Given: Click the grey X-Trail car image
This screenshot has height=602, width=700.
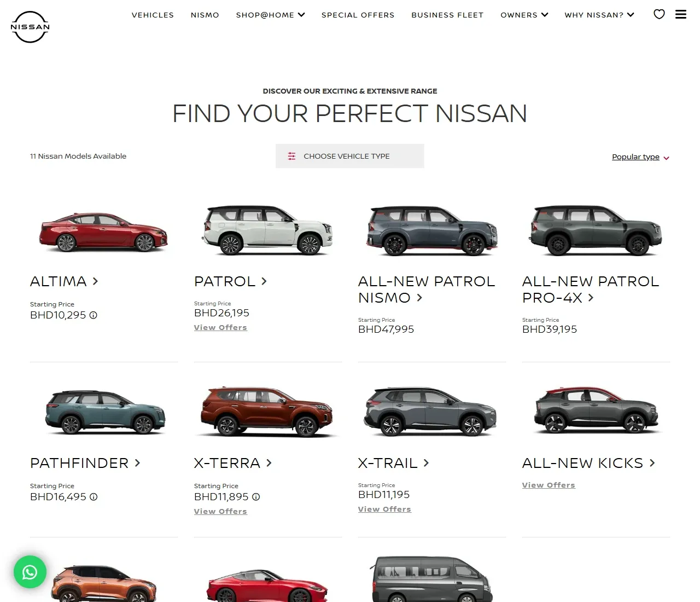Looking at the screenshot, I should pos(431,412).
